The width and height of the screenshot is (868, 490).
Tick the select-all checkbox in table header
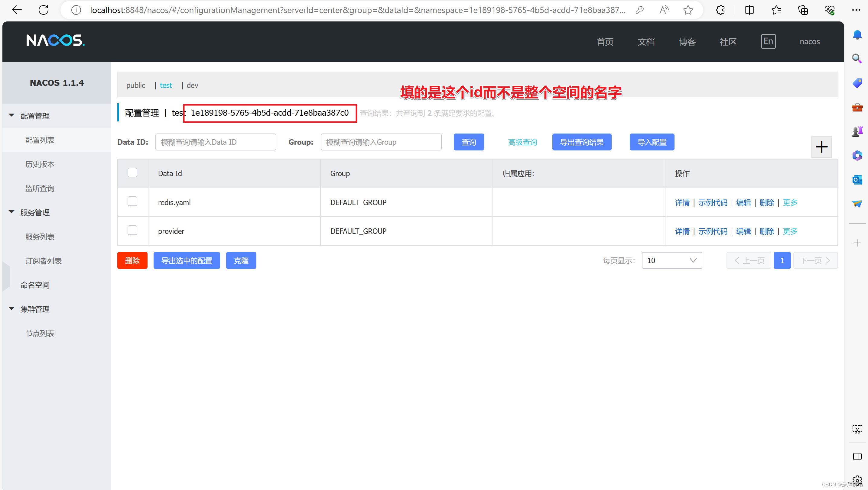tap(132, 173)
